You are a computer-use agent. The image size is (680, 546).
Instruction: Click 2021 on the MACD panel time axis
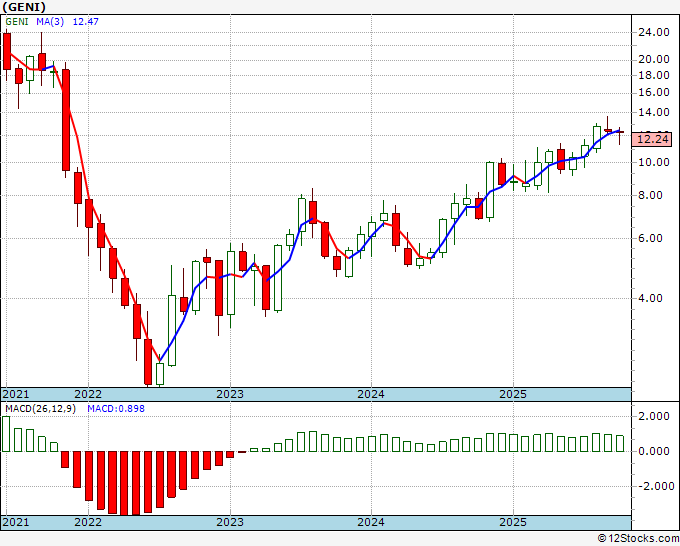[16, 522]
